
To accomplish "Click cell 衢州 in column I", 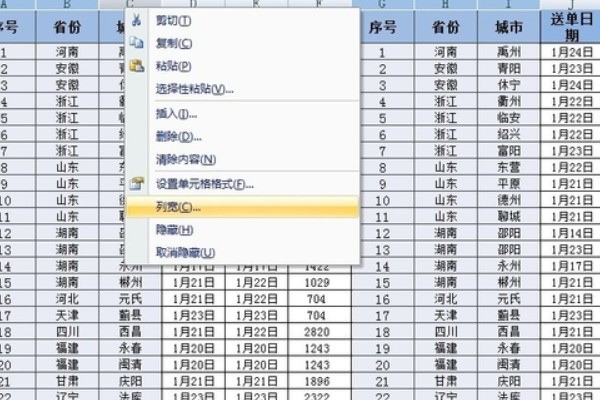I will (509, 101).
